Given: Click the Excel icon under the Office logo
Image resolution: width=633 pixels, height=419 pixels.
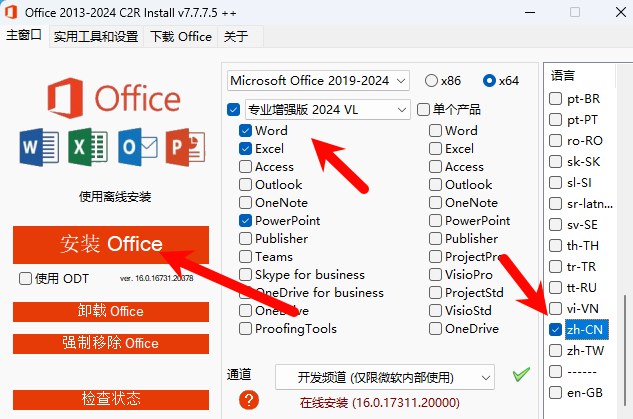Looking at the screenshot, I should click(x=89, y=147).
